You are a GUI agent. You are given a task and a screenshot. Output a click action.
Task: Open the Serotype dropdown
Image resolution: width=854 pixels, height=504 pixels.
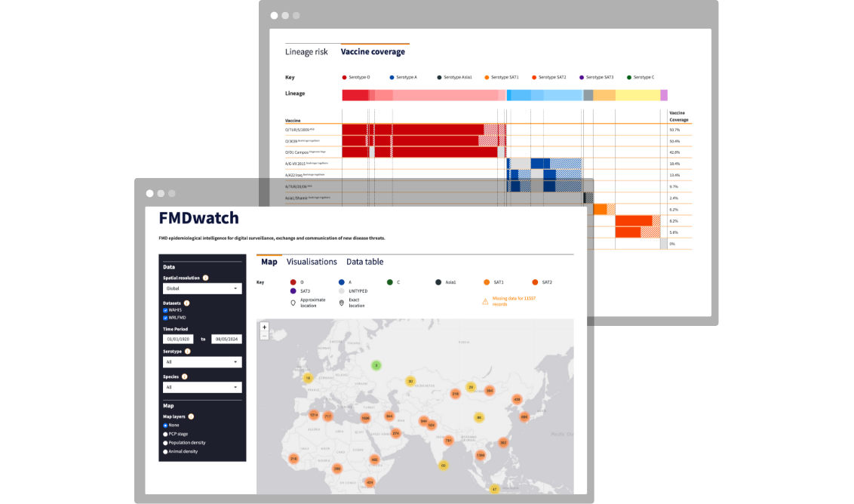point(202,362)
